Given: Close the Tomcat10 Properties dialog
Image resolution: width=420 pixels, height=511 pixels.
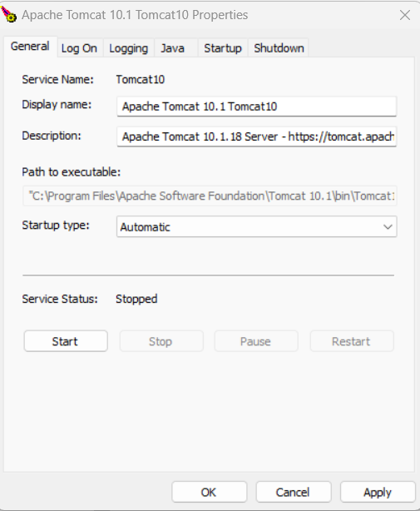Looking at the screenshot, I should point(405,15).
